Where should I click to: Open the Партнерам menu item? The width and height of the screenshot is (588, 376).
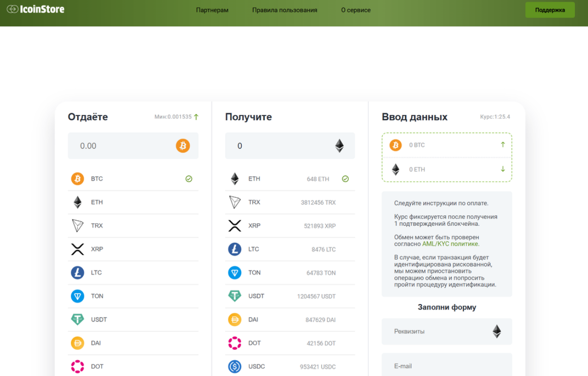tap(212, 10)
